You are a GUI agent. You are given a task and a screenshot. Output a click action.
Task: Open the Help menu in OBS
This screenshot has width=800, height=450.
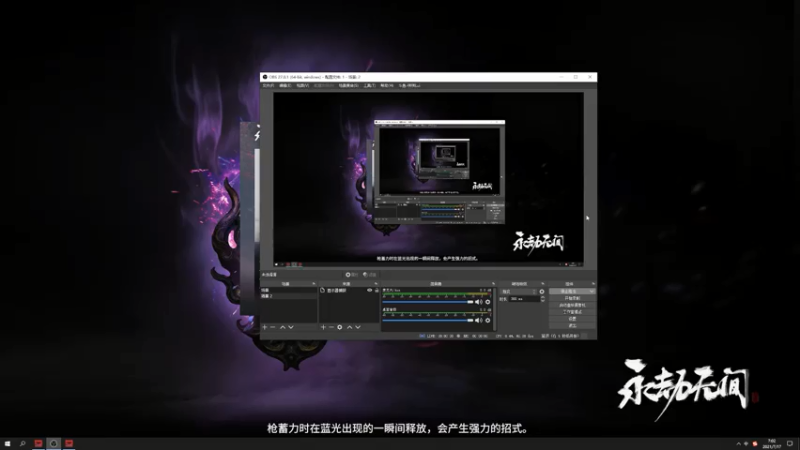click(387, 86)
